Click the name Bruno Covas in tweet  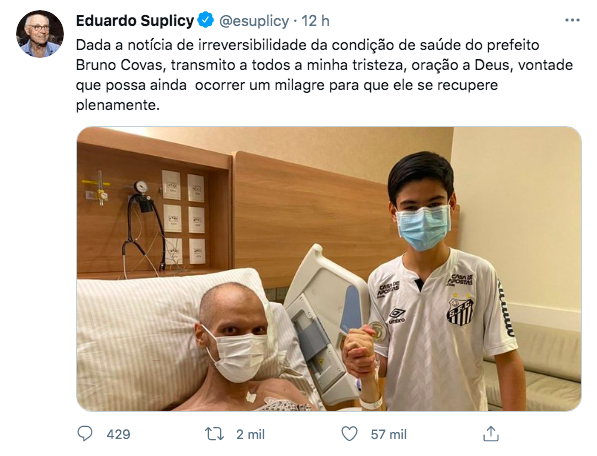pos(121,65)
